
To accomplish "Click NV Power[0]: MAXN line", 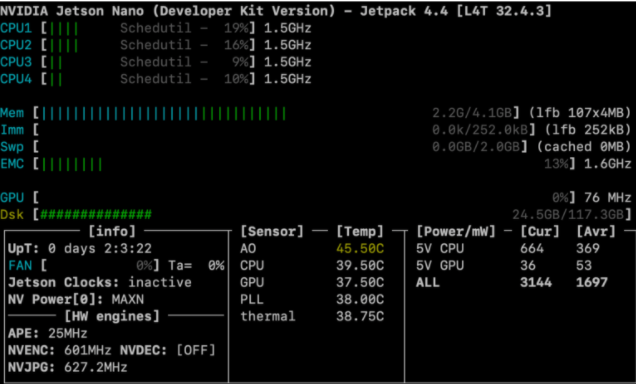I will 76,299.
